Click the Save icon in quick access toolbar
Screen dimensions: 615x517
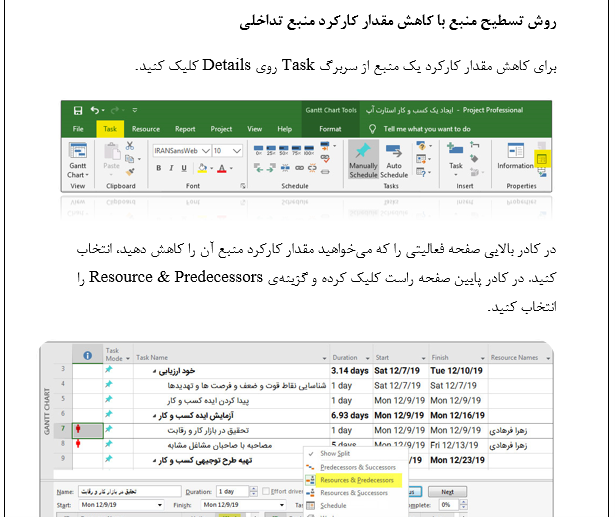(x=78, y=110)
